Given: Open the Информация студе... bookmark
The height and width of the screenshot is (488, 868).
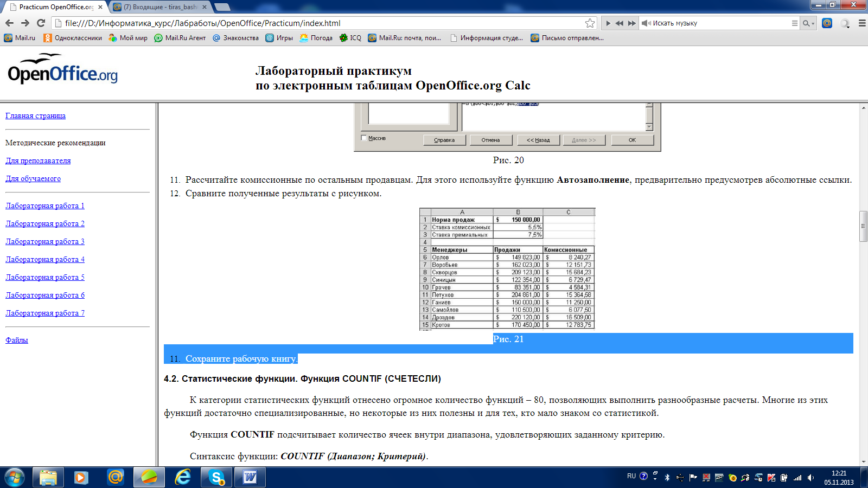Looking at the screenshot, I should point(487,38).
